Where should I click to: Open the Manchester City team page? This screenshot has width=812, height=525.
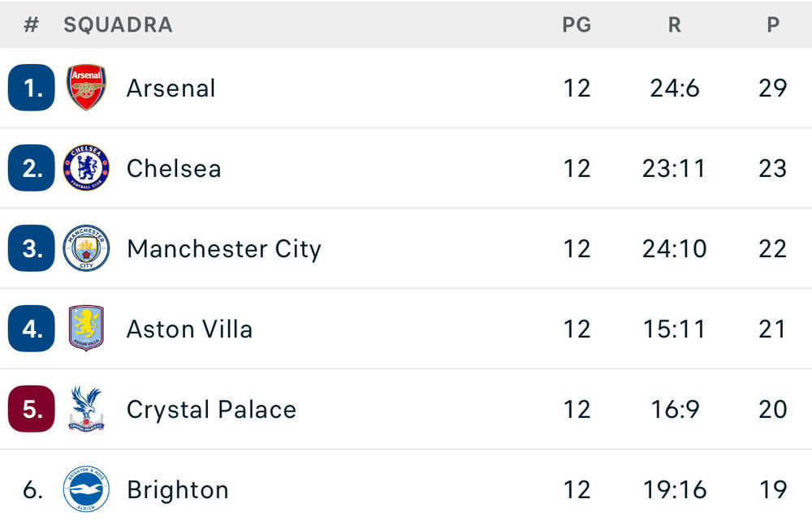(224, 248)
